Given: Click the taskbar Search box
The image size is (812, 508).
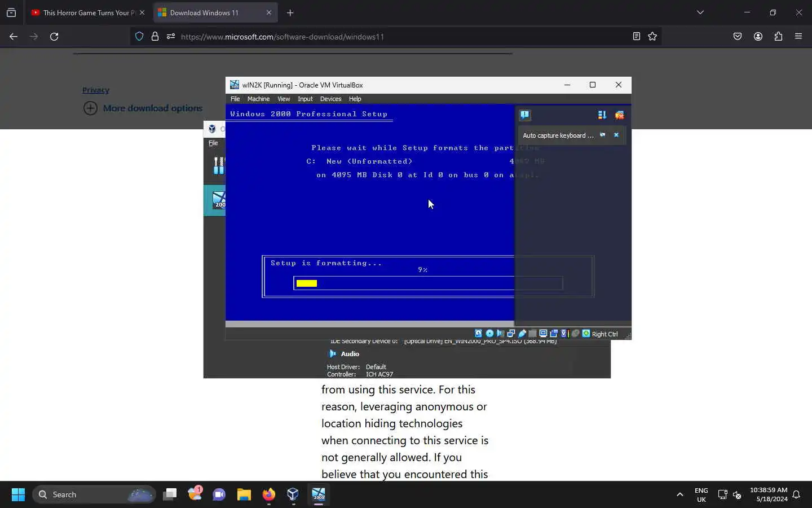Looking at the screenshot, I should coord(94,494).
